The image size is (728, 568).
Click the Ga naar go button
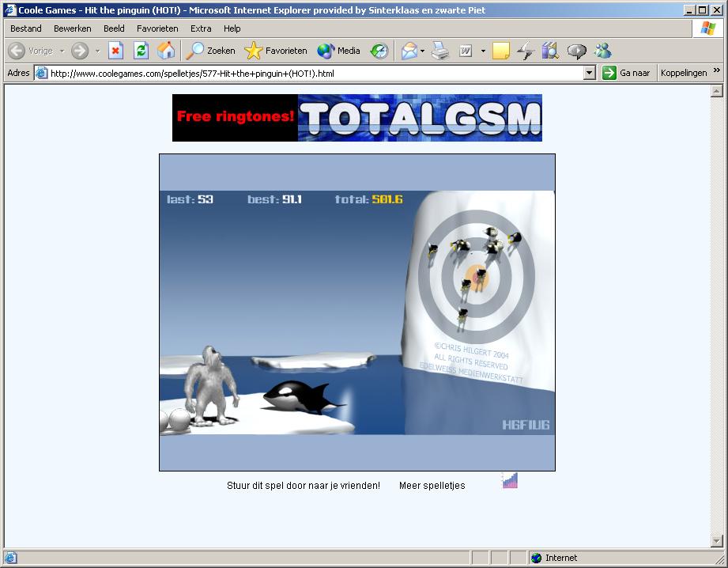(x=626, y=73)
